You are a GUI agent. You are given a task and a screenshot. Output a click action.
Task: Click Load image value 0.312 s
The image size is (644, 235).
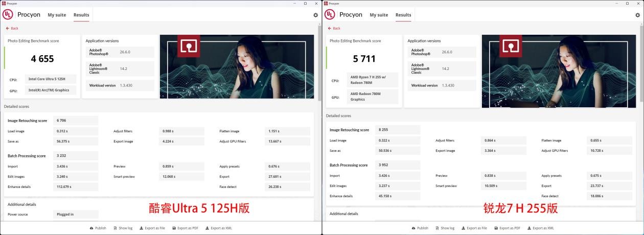[x=76, y=131]
